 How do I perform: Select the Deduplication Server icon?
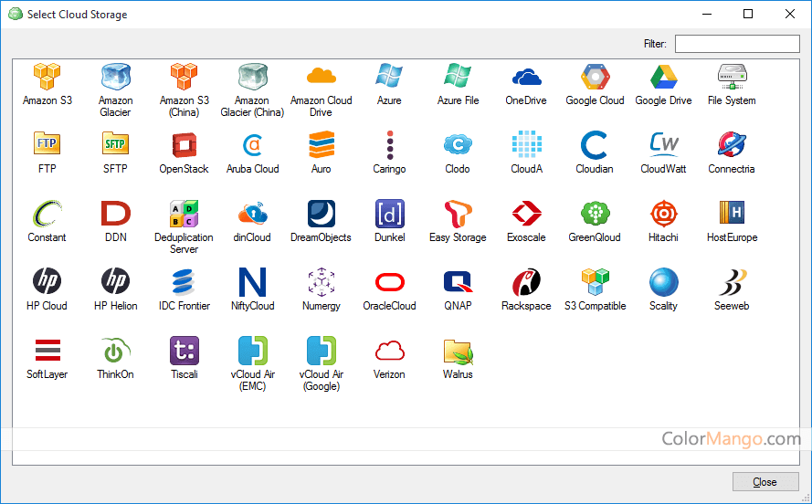click(x=184, y=214)
